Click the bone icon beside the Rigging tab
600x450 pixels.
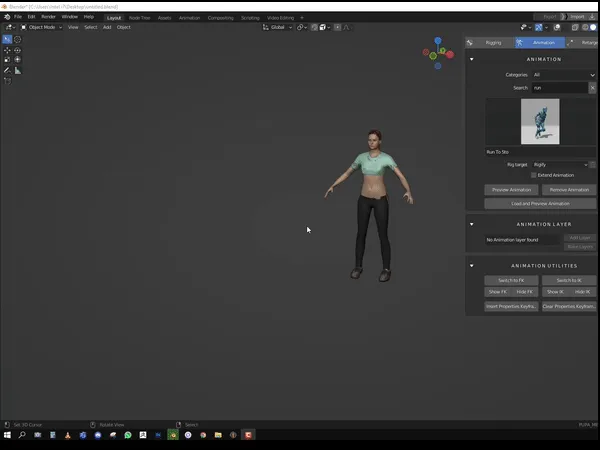click(470, 43)
